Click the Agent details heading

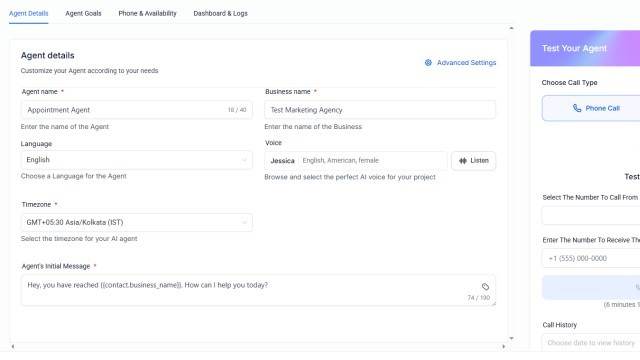point(48,56)
